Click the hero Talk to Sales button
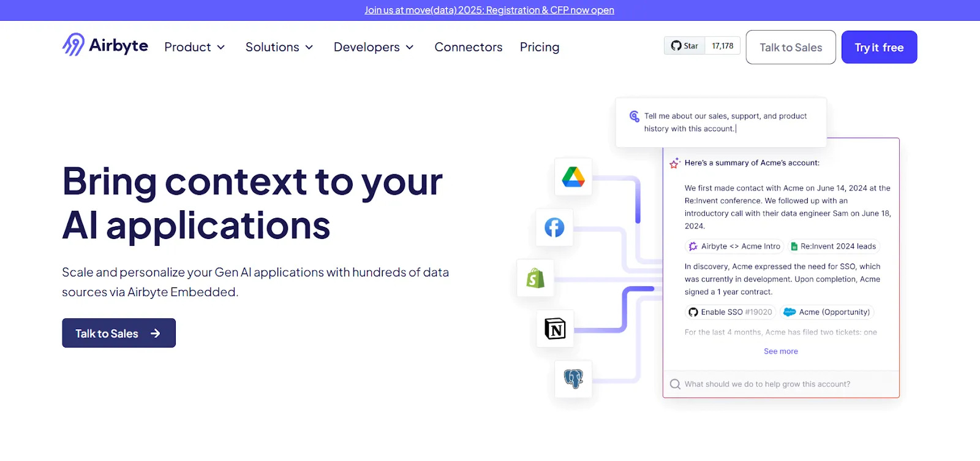 (119, 333)
